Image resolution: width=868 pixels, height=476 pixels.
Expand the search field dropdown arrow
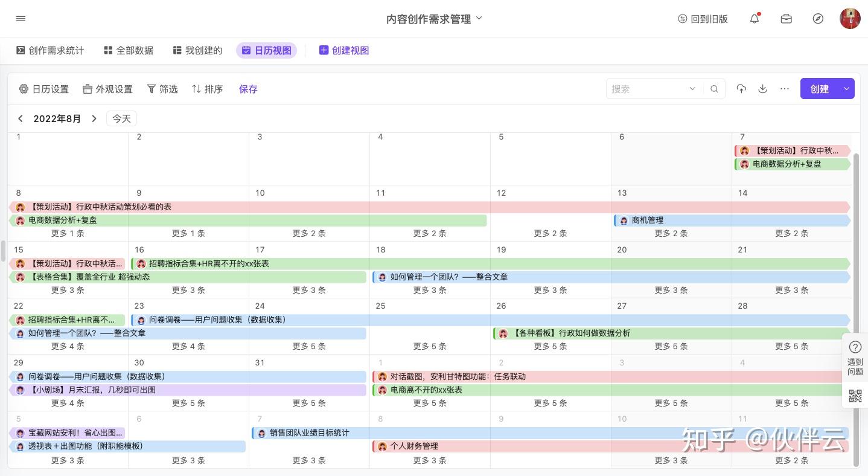[x=692, y=89]
